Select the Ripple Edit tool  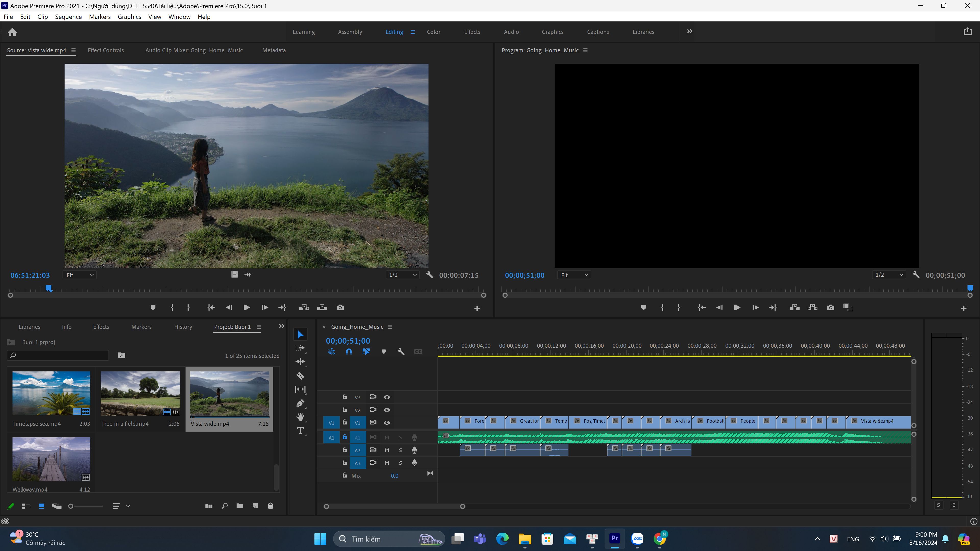(300, 362)
